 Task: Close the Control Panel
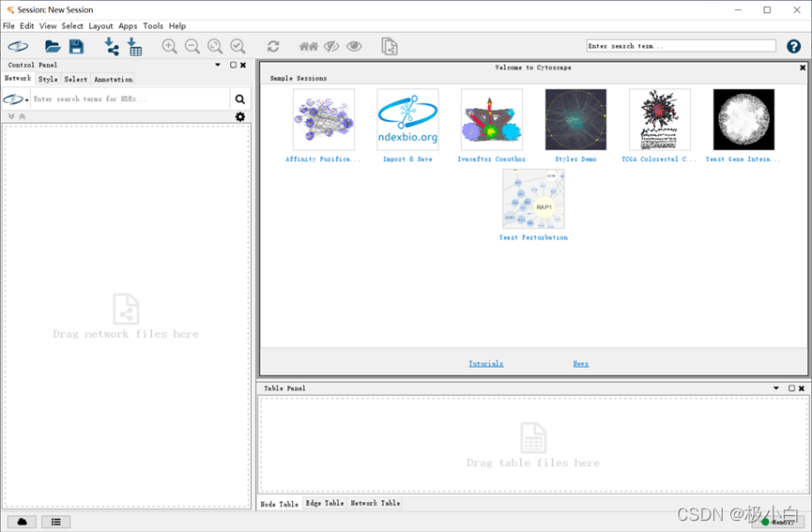[x=243, y=65]
